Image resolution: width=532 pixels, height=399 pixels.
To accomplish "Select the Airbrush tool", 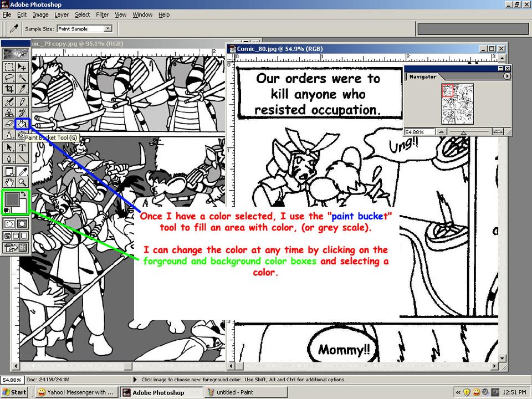I will (x=9, y=102).
